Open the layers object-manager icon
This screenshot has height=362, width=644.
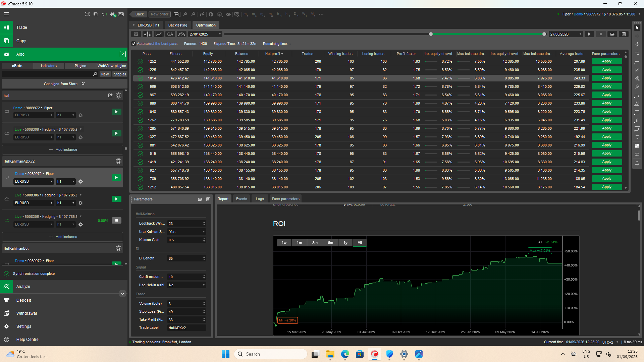pos(220,14)
